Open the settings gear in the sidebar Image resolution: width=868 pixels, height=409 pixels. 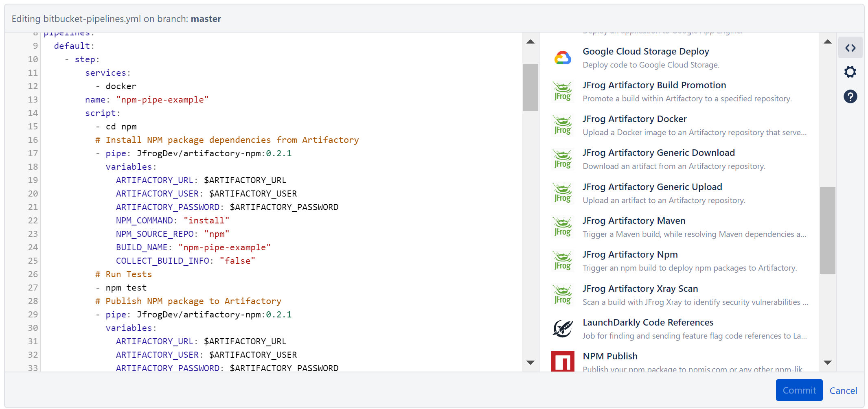tap(850, 72)
